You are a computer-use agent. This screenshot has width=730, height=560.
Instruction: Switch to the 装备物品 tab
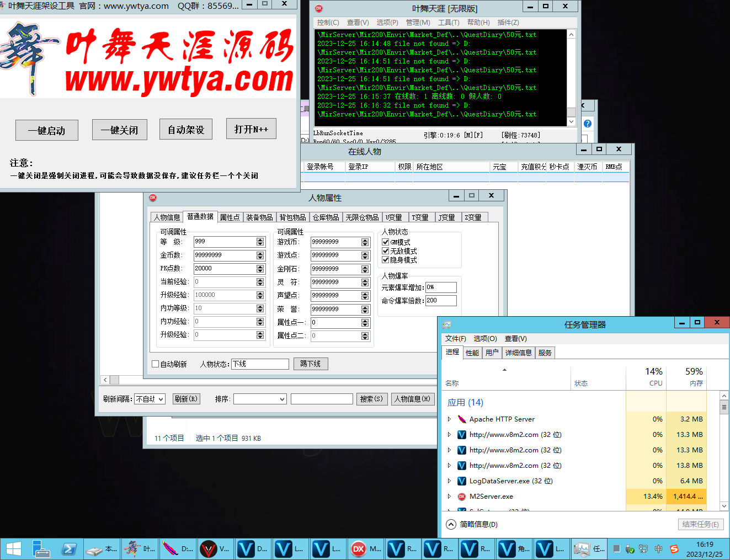259,217
